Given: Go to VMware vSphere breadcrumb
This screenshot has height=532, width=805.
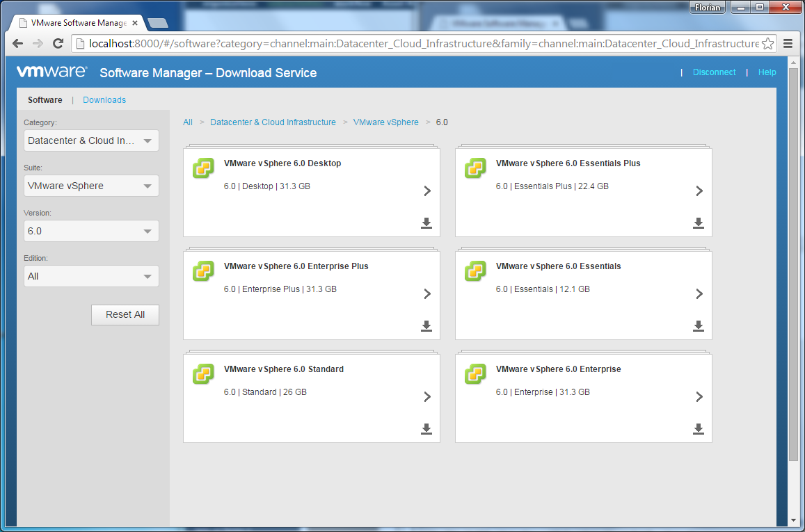Looking at the screenshot, I should [385, 122].
